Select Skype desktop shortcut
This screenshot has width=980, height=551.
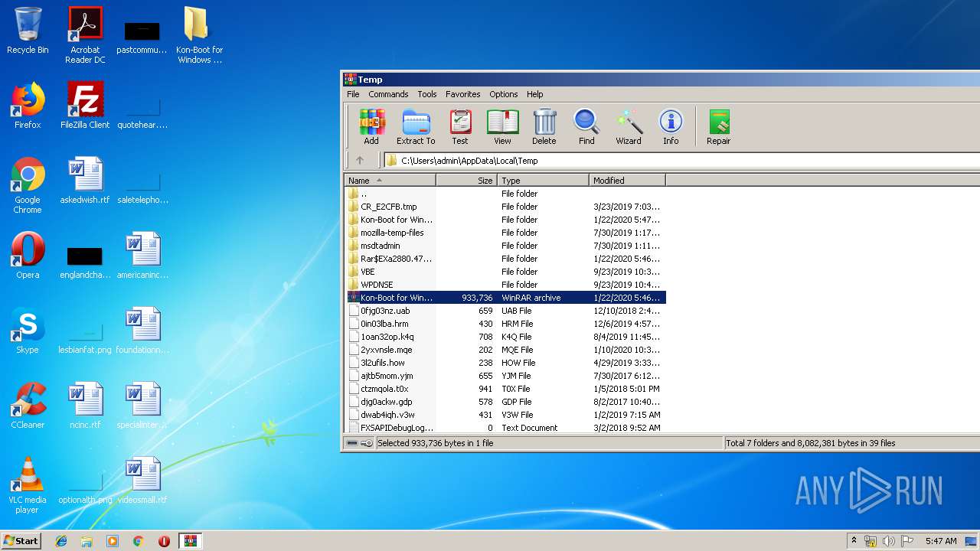point(28,331)
